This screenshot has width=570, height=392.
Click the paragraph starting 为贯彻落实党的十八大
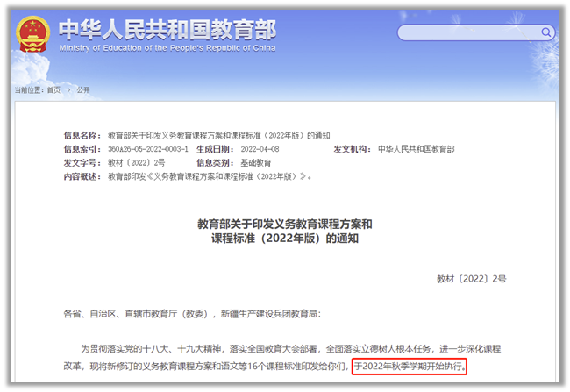point(282,358)
